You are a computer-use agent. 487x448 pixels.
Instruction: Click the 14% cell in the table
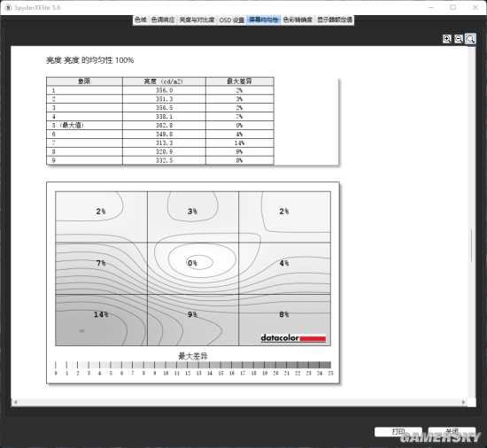pos(239,143)
